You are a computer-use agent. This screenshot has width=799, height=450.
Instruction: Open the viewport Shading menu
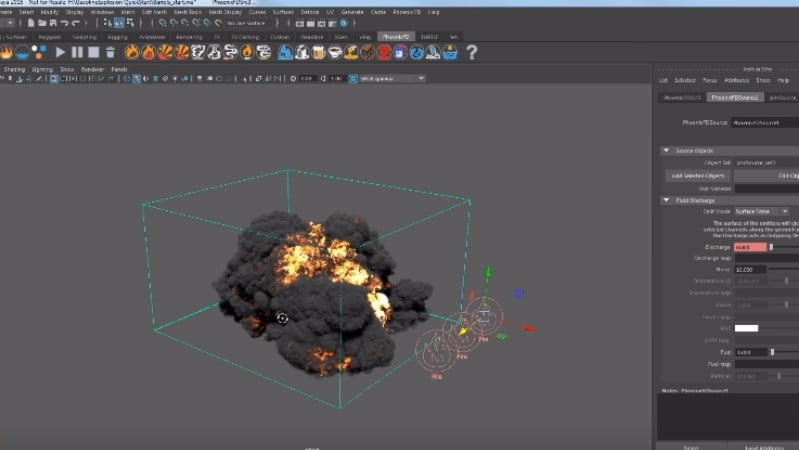point(14,69)
